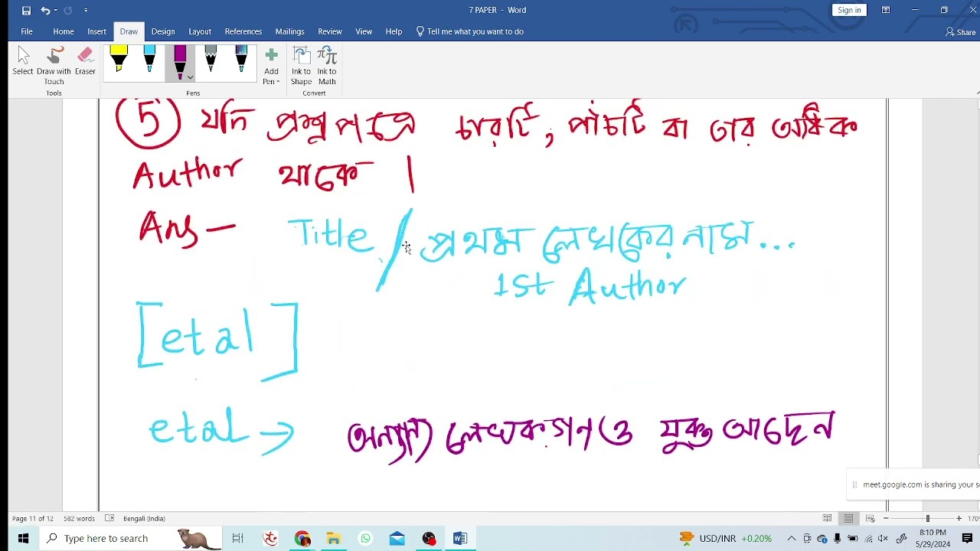Viewport: 980px width, 551px height.
Task: Switch to the Home tab
Action: click(64, 31)
